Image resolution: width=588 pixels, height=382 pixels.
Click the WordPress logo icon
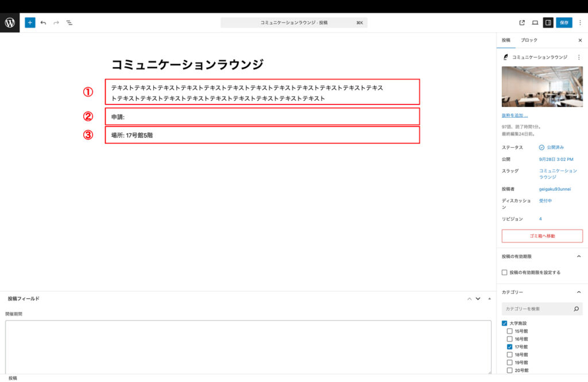point(10,22)
